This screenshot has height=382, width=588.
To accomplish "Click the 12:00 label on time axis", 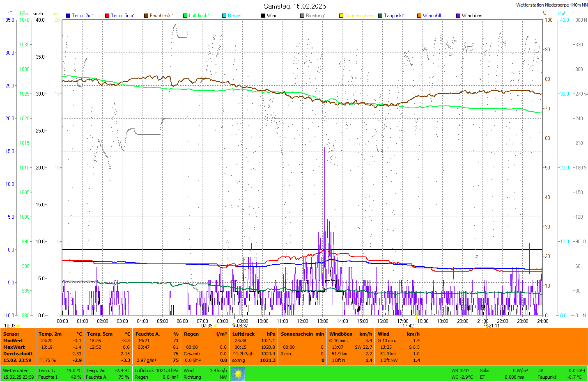I will tap(303, 321).
